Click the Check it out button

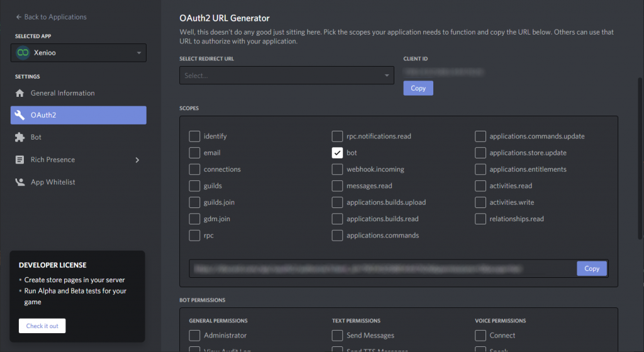tap(42, 326)
